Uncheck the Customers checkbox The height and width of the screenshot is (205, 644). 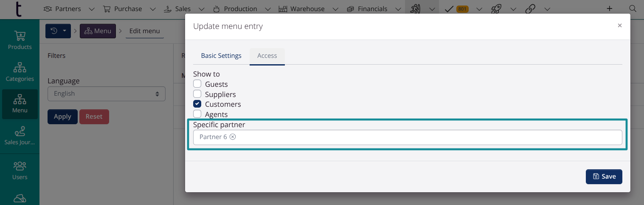[197, 104]
